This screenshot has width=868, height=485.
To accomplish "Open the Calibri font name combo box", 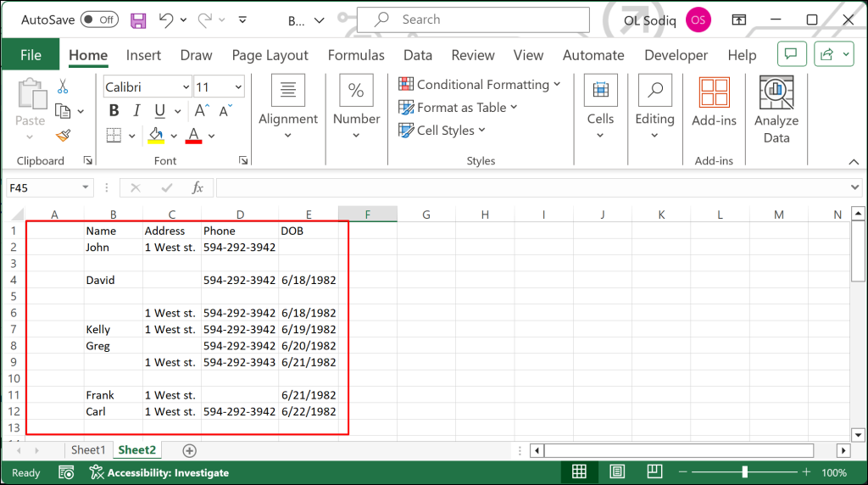I will 147,87.
